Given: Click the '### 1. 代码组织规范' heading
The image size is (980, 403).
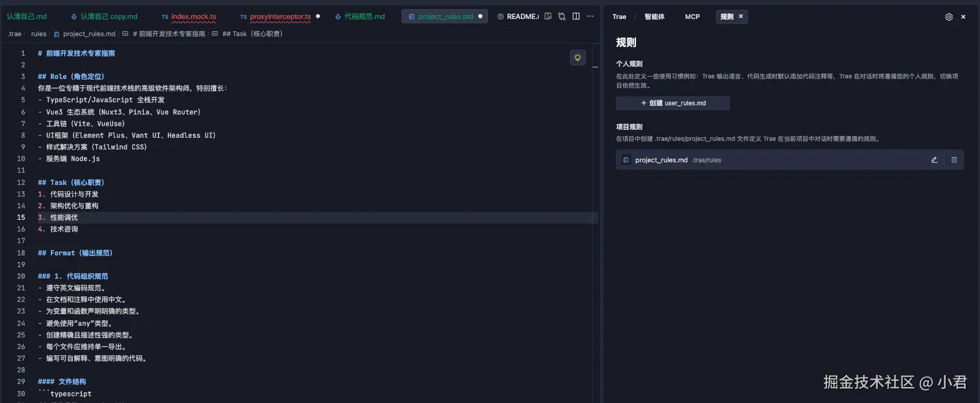Looking at the screenshot, I should [x=73, y=276].
